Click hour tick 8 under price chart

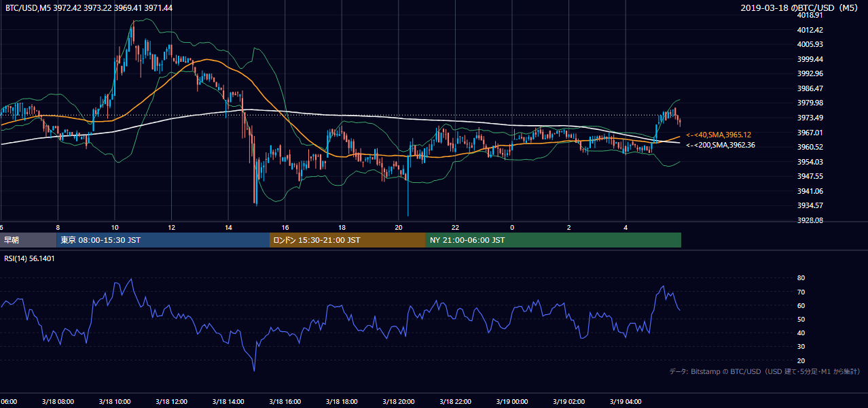(x=58, y=227)
